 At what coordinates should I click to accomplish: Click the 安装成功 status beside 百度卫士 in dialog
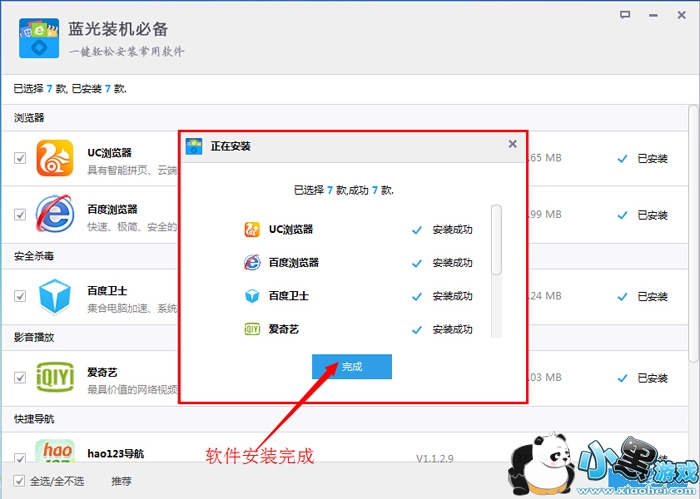coord(452,296)
